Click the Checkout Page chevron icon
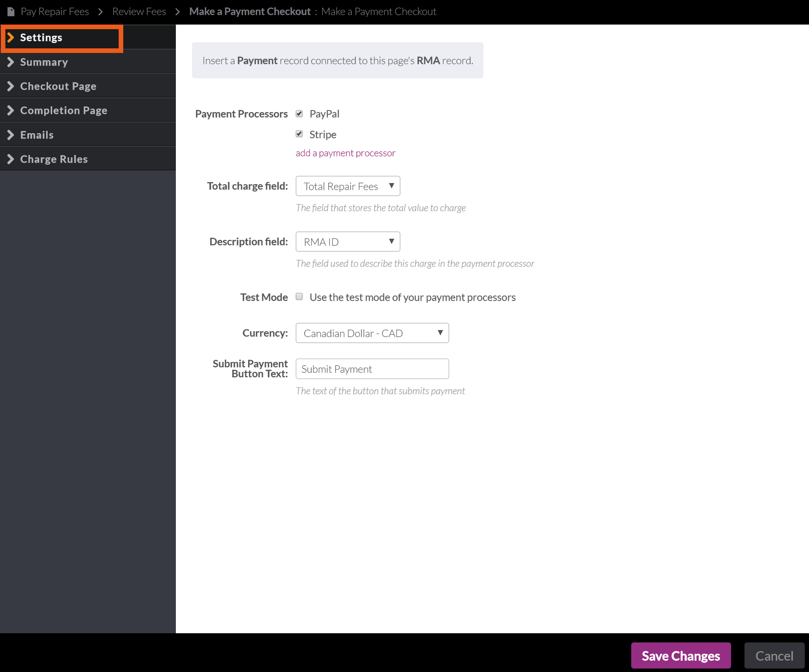 (11, 86)
